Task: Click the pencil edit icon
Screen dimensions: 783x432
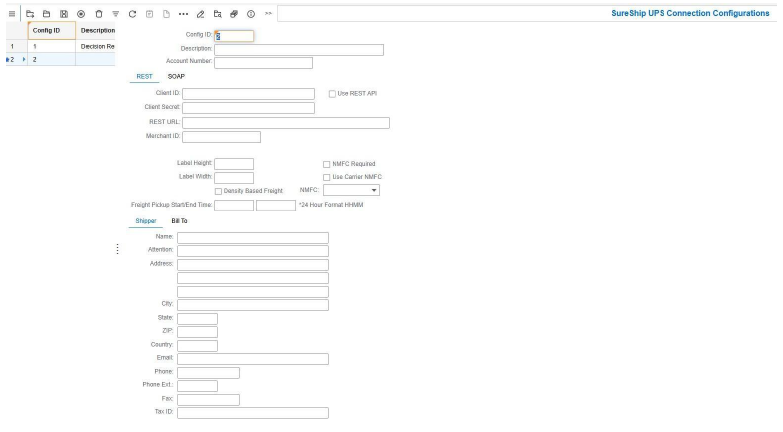Action: 201,13
